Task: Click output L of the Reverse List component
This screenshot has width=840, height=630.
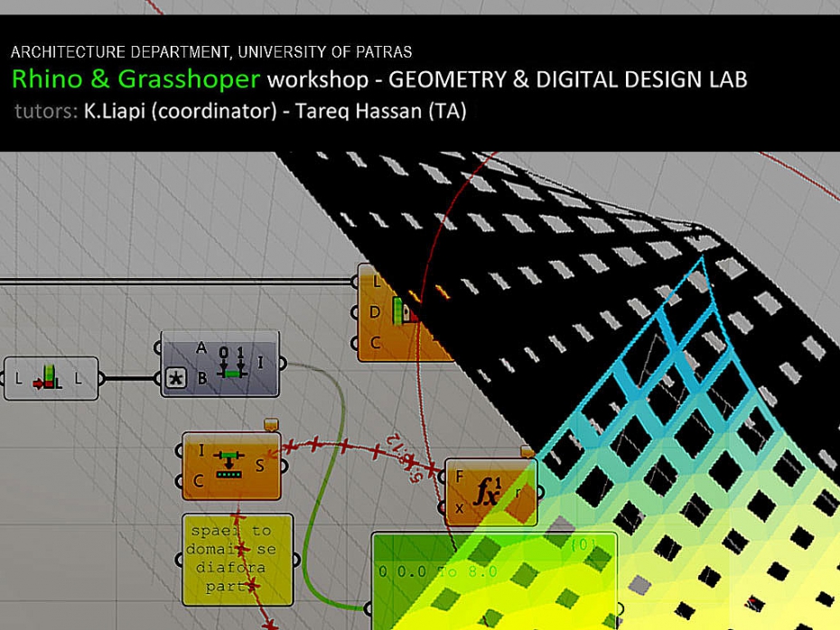Action: [79, 379]
